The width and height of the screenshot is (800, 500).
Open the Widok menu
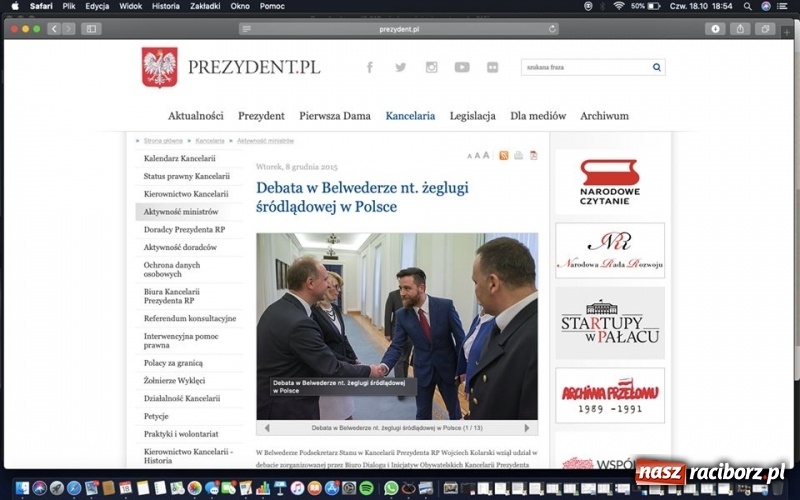pyautogui.click(x=130, y=6)
